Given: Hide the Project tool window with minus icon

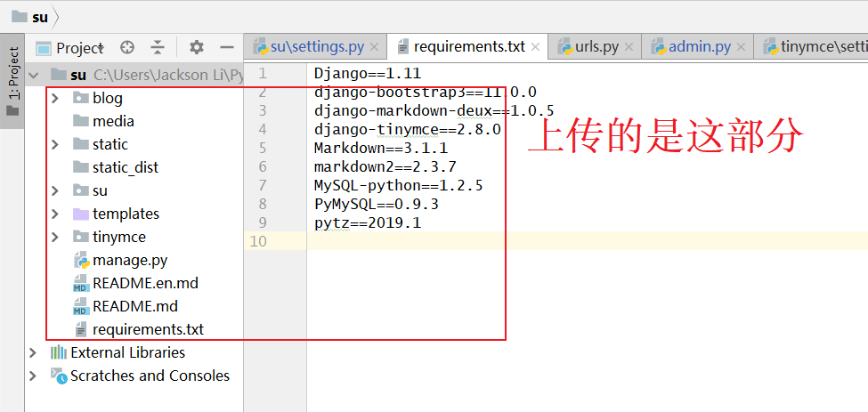Looking at the screenshot, I should (x=227, y=47).
